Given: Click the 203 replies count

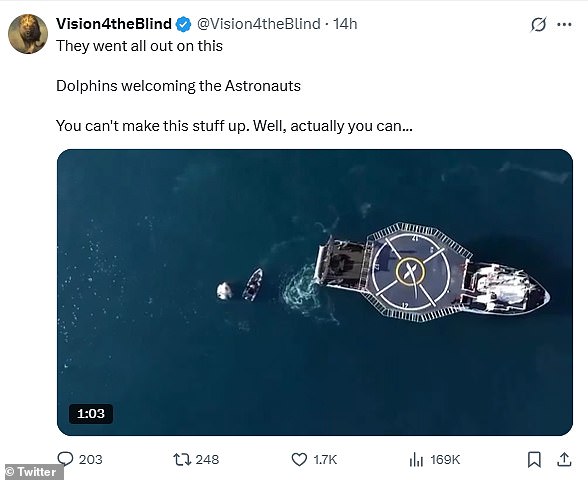Looking at the screenshot, I should (x=90, y=459).
